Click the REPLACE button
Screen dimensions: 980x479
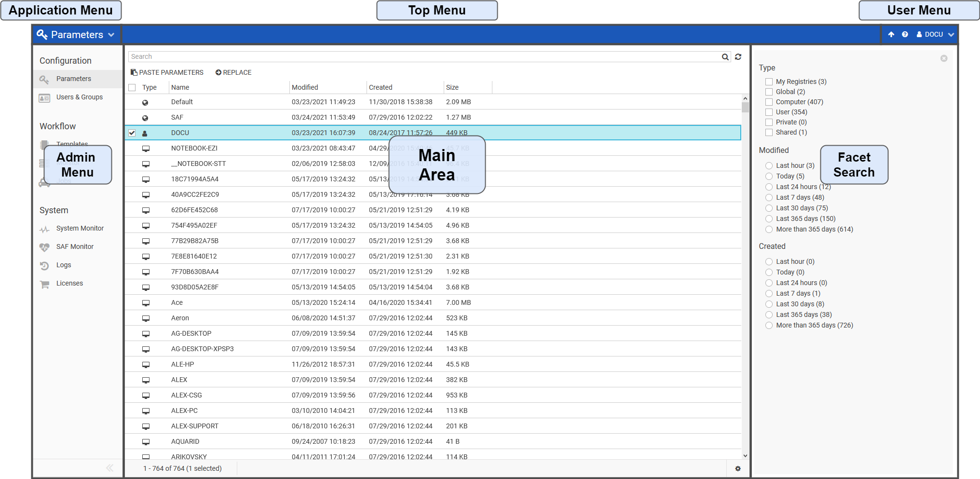(x=233, y=72)
